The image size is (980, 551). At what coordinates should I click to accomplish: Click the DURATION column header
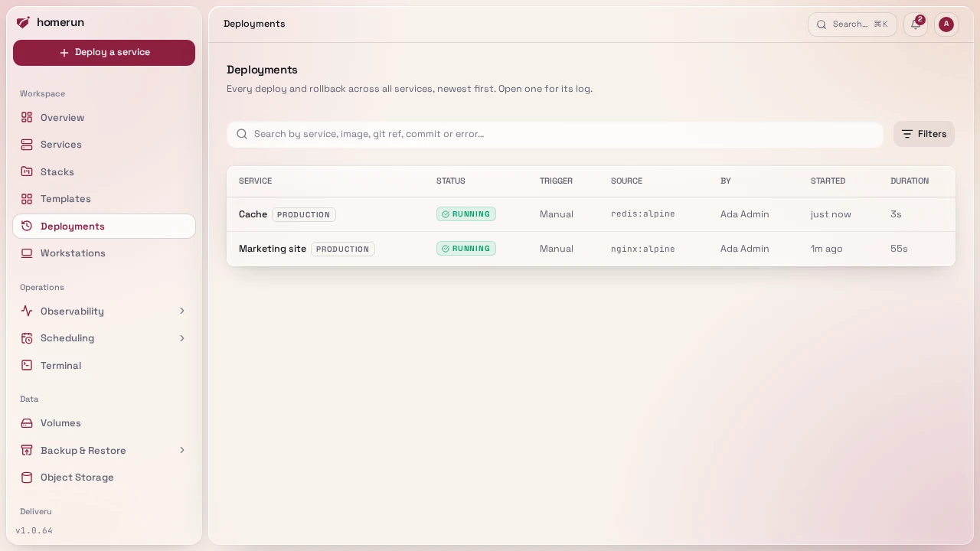click(x=910, y=181)
